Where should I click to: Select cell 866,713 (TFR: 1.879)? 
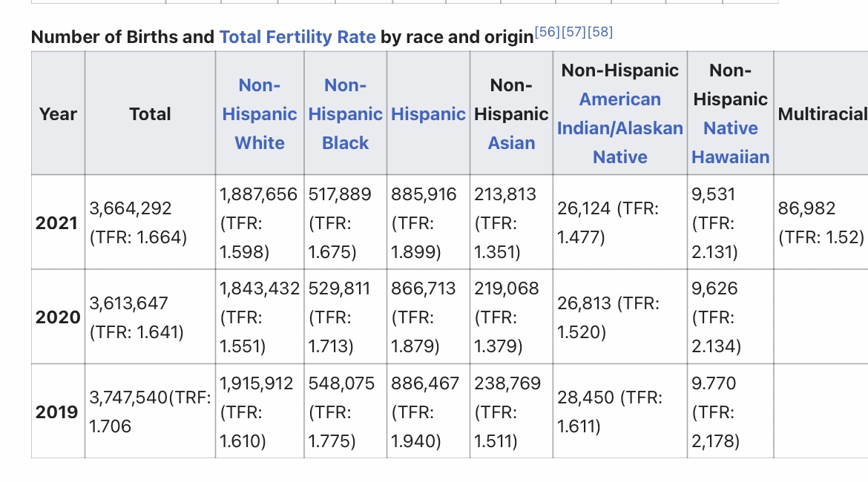point(429,317)
